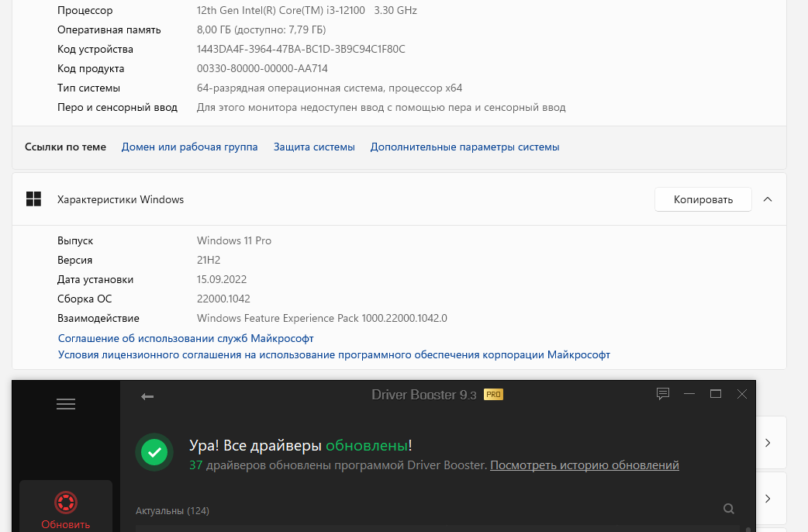
Task: Open Driver Booster hamburger menu
Action: [x=66, y=404]
